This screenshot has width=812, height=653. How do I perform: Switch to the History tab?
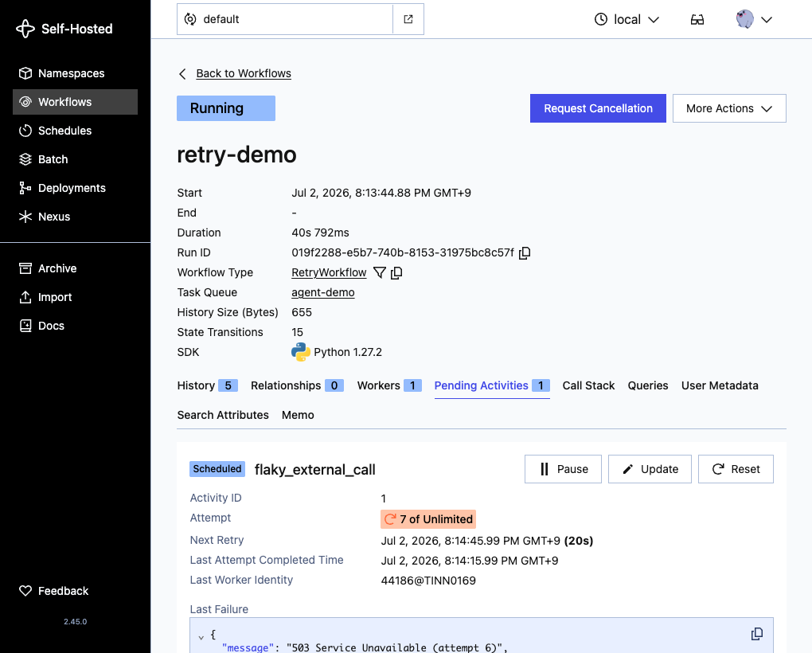coord(207,385)
